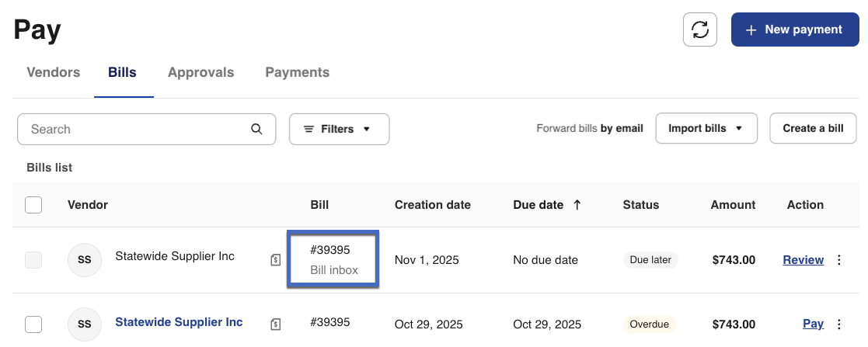
Task: Click the sort arrow beside Due date
Action: pyautogui.click(x=577, y=205)
